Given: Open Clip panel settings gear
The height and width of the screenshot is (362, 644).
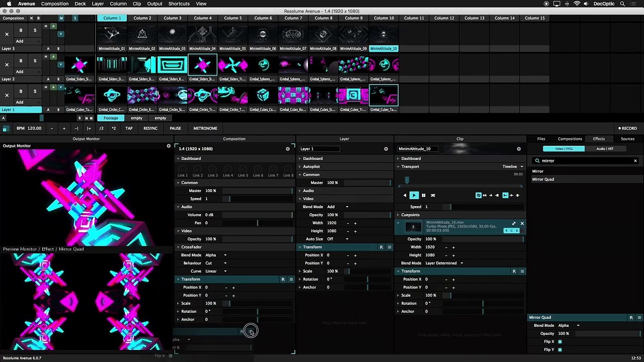Looking at the screenshot, I should coord(519,149).
